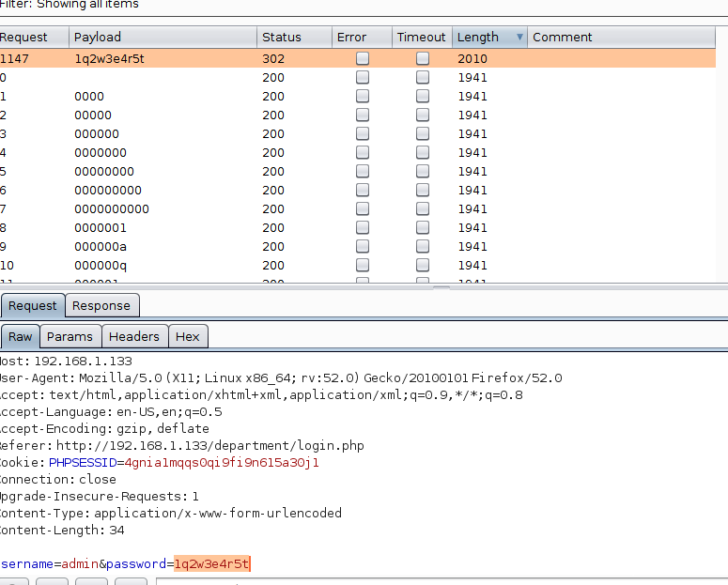This screenshot has width=728, height=585.
Task: Enable Error checkbox on payload 0000001 row
Action: pyautogui.click(x=363, y=227)
